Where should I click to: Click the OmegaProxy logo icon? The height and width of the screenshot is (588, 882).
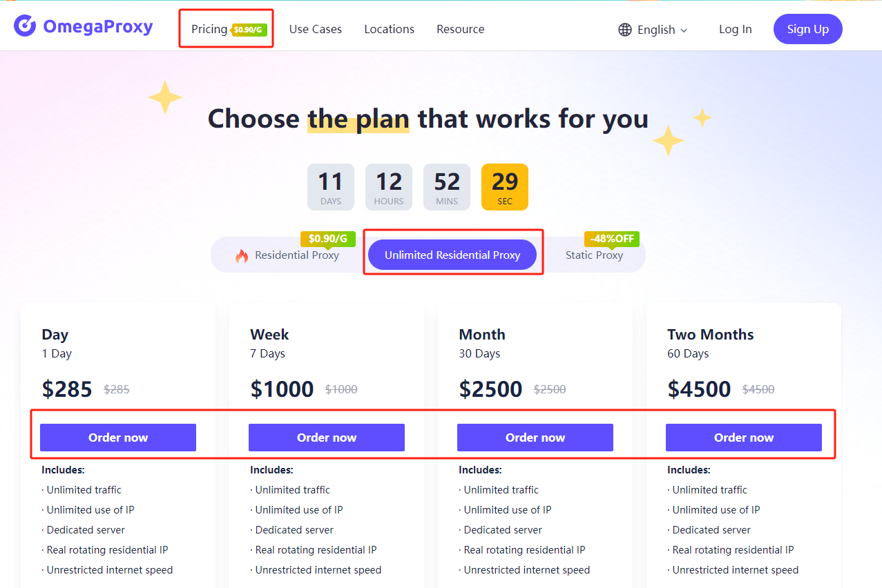click(x=25, y=26)
